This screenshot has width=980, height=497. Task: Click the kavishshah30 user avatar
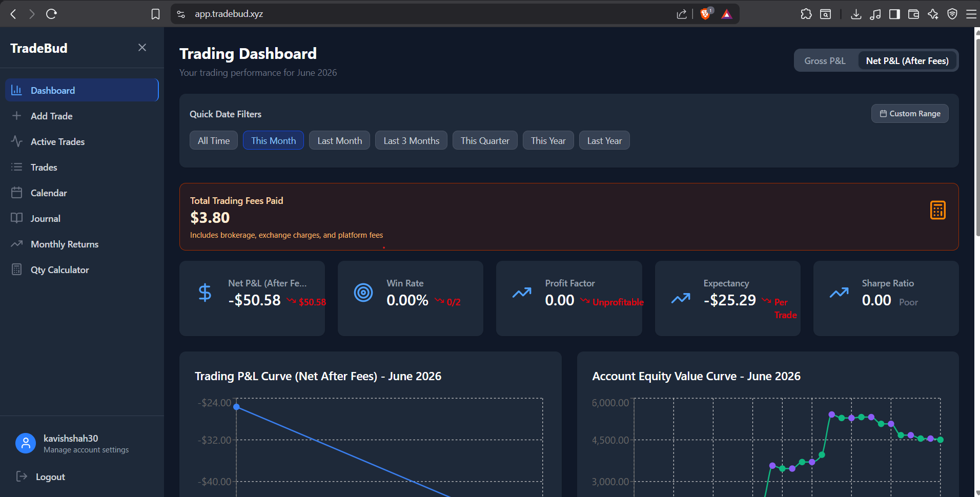point(26,443)
